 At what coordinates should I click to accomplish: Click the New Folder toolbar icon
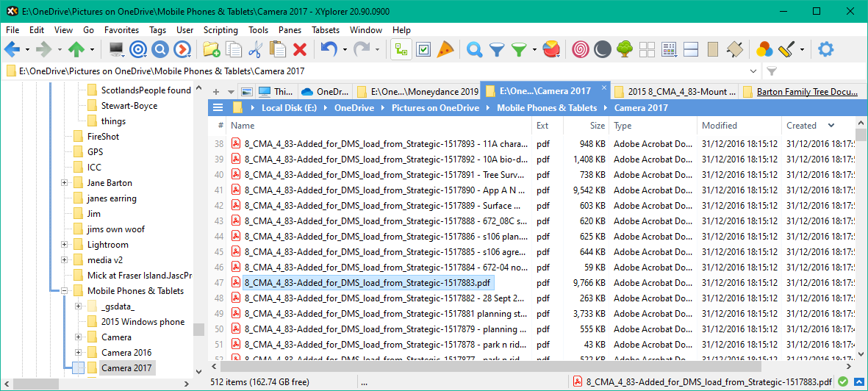[212, 49]
